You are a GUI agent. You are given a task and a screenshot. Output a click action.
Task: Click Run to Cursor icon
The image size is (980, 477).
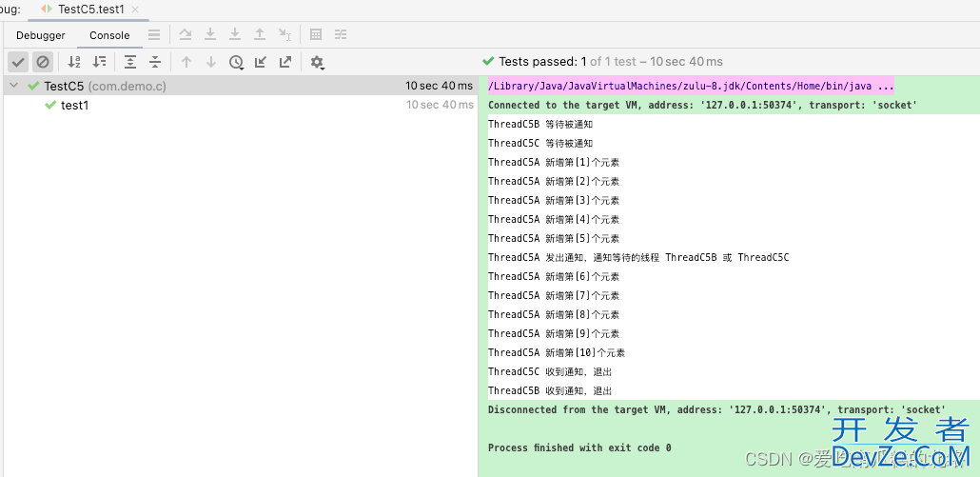point(285,34)
